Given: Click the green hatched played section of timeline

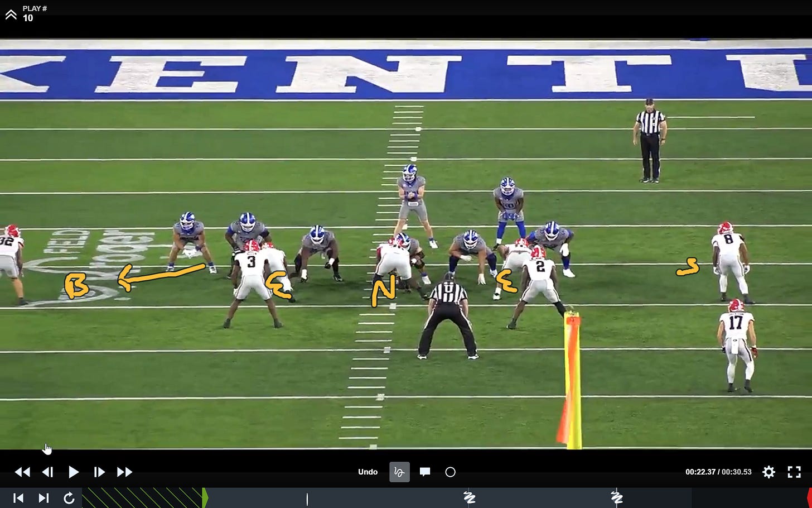Looking at the screenshot, I should (x=142, y=498).
